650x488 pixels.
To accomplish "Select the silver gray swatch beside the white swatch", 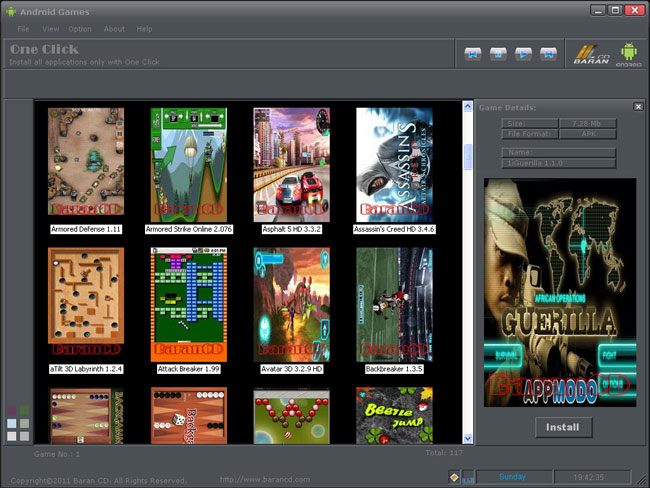I will 25,436.
